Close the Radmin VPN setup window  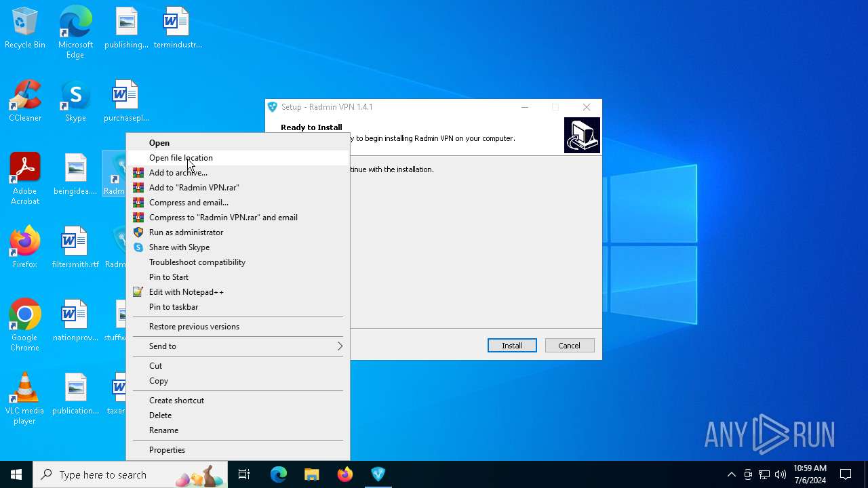(x=587, y=107)
